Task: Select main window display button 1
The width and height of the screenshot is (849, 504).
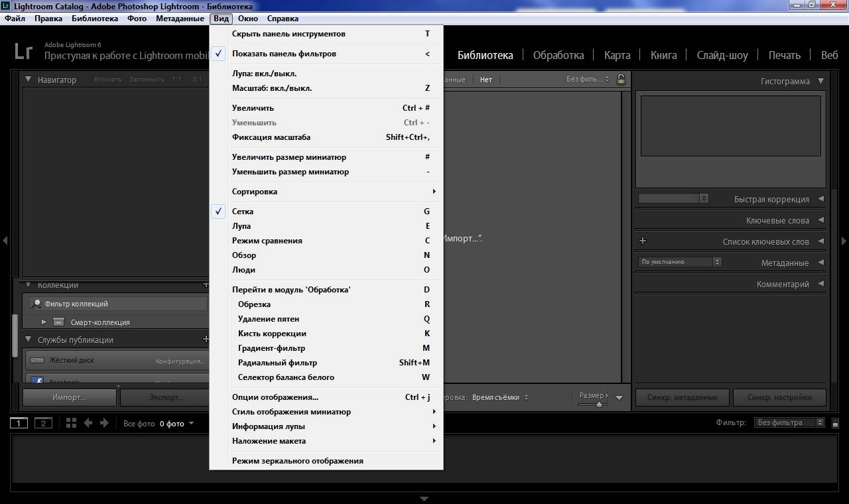Action: pos(19,423)
